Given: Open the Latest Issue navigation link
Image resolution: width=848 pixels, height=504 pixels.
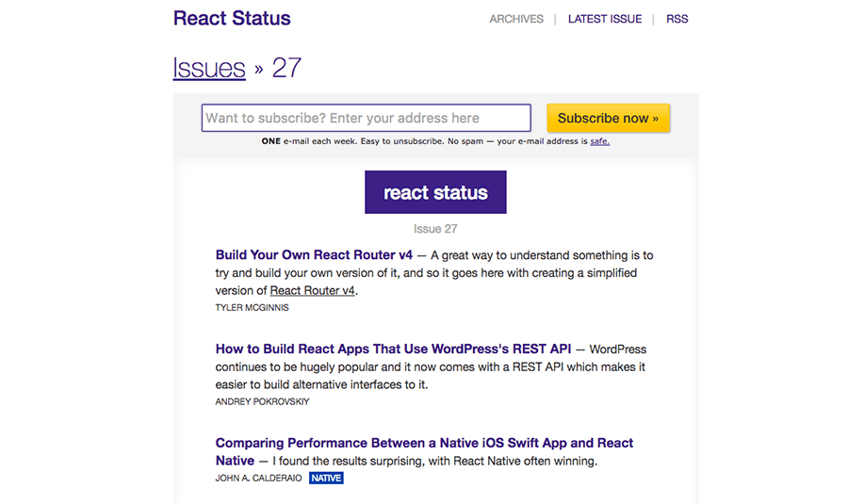Looking at the screenshot, I should click(x=605, y=19).
